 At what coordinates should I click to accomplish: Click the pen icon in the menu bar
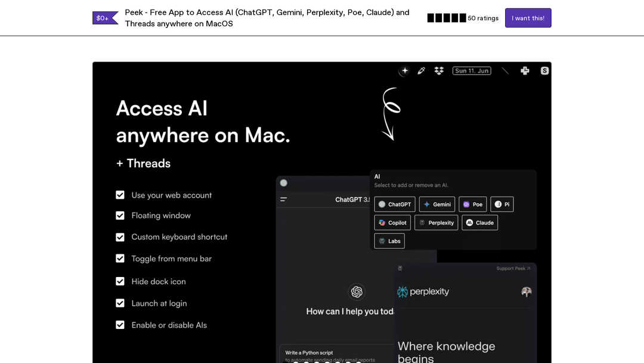click(x=422, y=70)
